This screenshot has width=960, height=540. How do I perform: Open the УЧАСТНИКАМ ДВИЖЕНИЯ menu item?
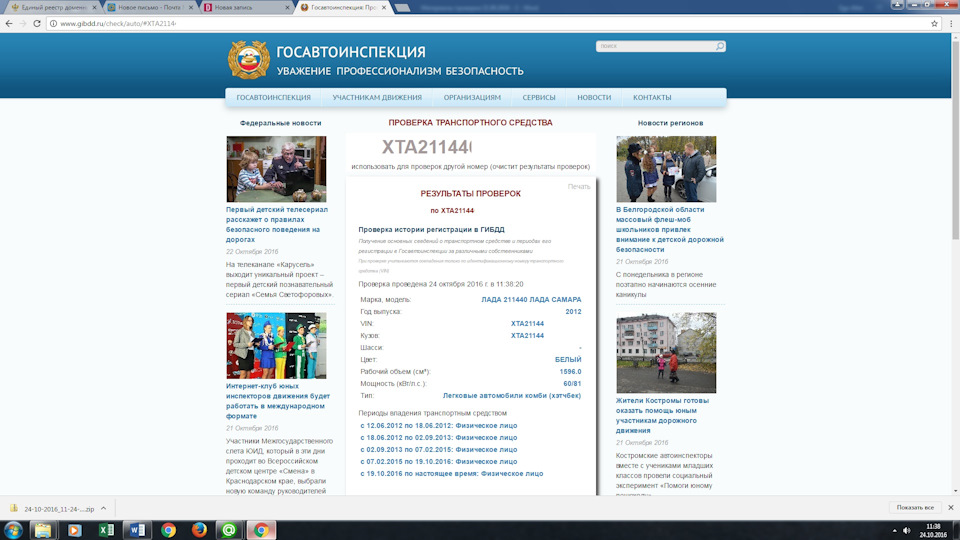click(x=377, y=97)
